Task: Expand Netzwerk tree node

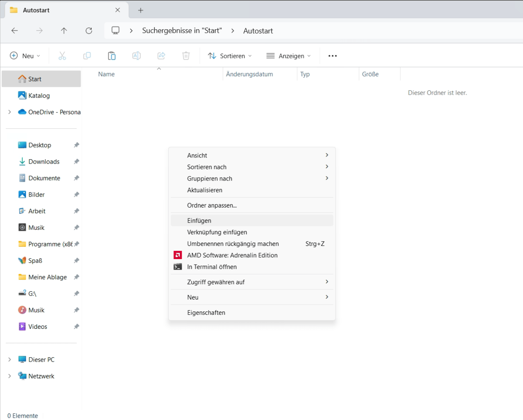Action: click(10, 376)
